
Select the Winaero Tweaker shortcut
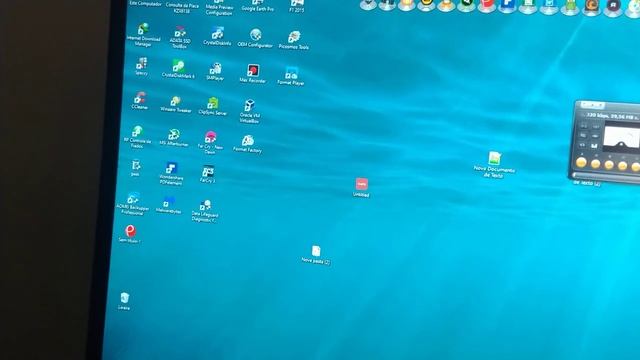(176, 100)
